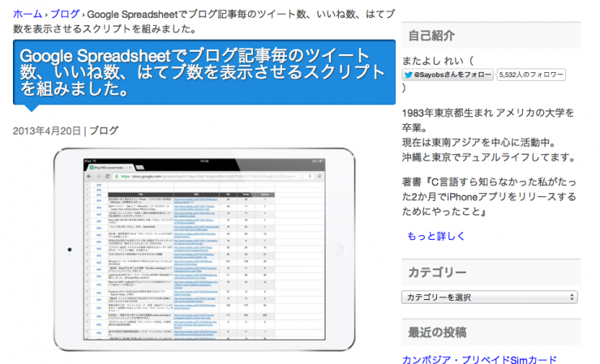This screenshot has width=600, height=364.
Task: Open the iPad spreadsheet screenshot image
Action: [204, 250]
